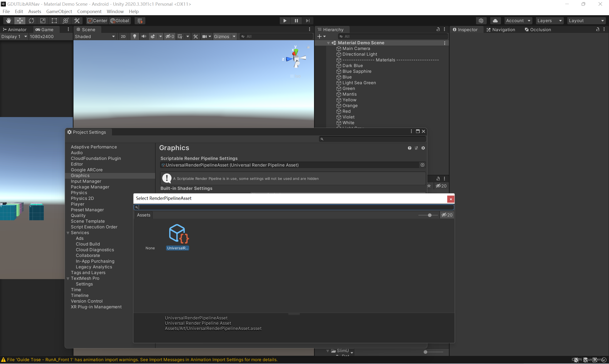Select the combined Transform tool
The image size is (609, 364).
(65, 21)
